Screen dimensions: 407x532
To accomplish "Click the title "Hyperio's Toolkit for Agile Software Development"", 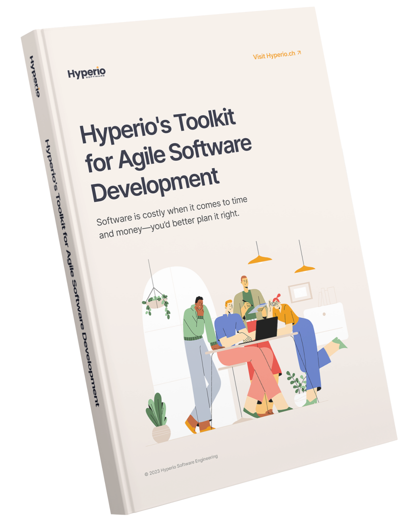I will coord(165,156).
